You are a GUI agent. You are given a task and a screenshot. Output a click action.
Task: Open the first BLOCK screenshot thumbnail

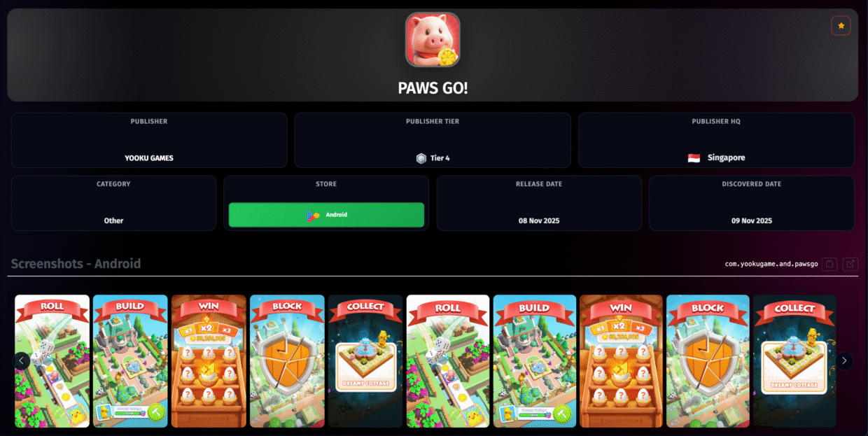click(x=287, y=361)
